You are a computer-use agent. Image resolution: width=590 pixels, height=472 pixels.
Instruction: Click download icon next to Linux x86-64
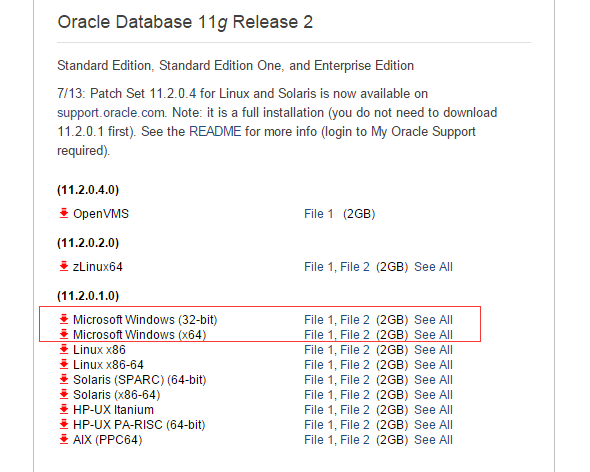point(64,364)
